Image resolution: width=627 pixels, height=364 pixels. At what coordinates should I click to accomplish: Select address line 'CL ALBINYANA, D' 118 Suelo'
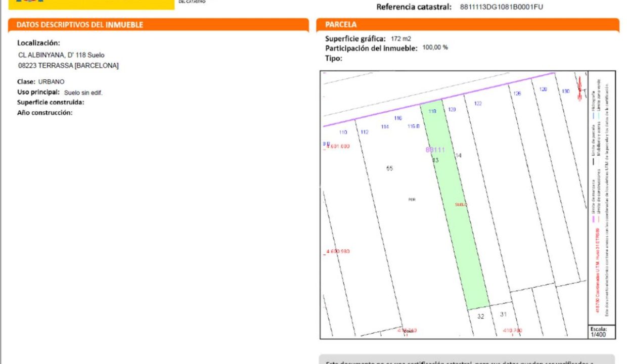click(61, 55)
